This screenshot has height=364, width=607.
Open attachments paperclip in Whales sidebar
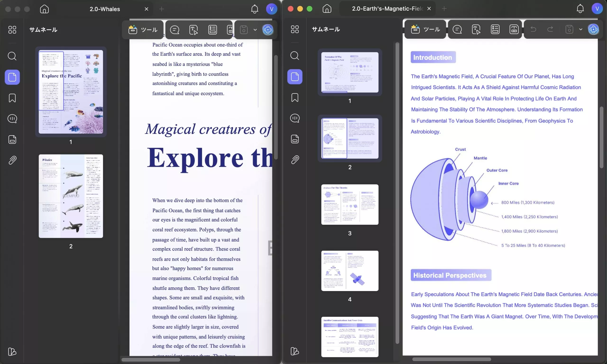click(x=12, y=160)
